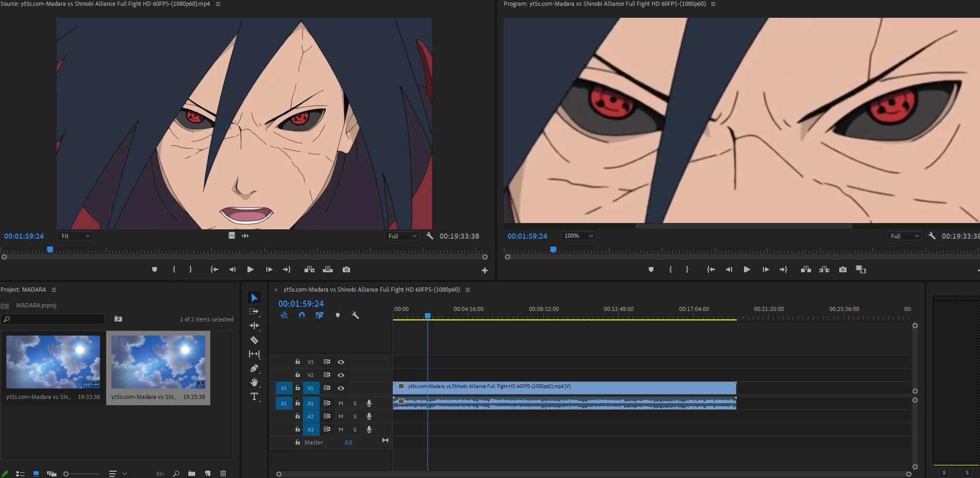Enable voice-over record on A3
980x478 pixels.
tap(369, 429)
